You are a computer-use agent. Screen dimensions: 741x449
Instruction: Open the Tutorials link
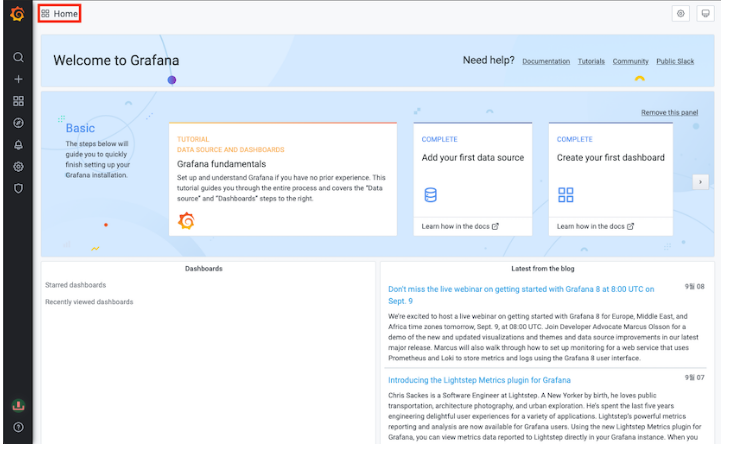point(591,61)
